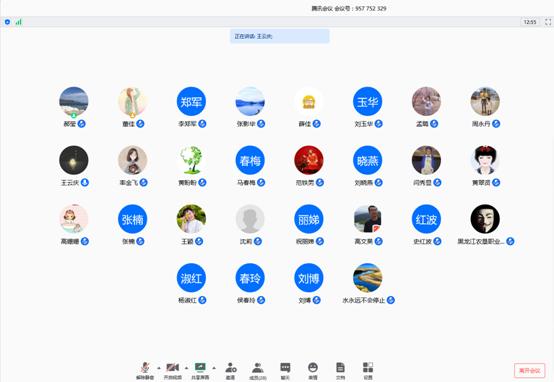Expand the microphone options arrow
This screenshot has height=382, width=554.
(x=159, y=368)
